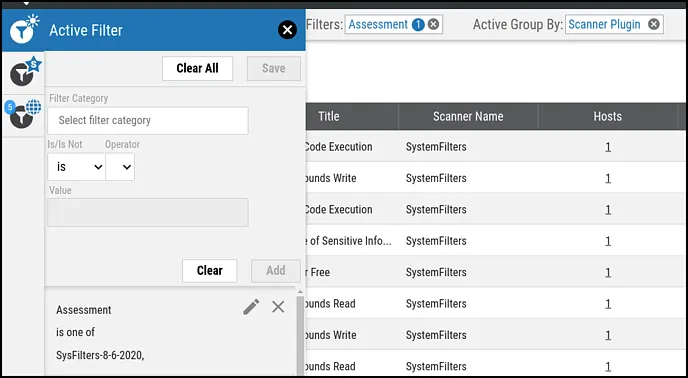Remove the Assessment filter chip

click(434, 25)
